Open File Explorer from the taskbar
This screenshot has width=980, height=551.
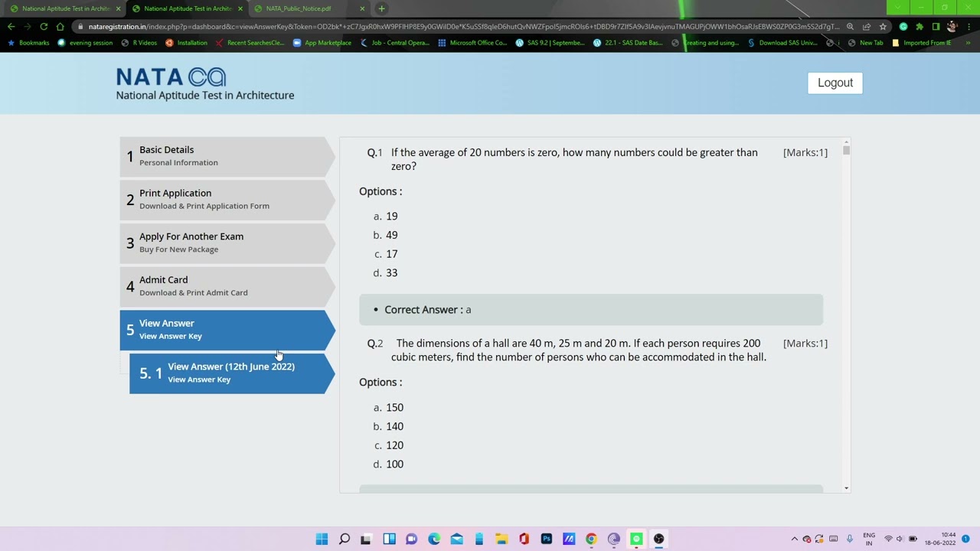501,539
